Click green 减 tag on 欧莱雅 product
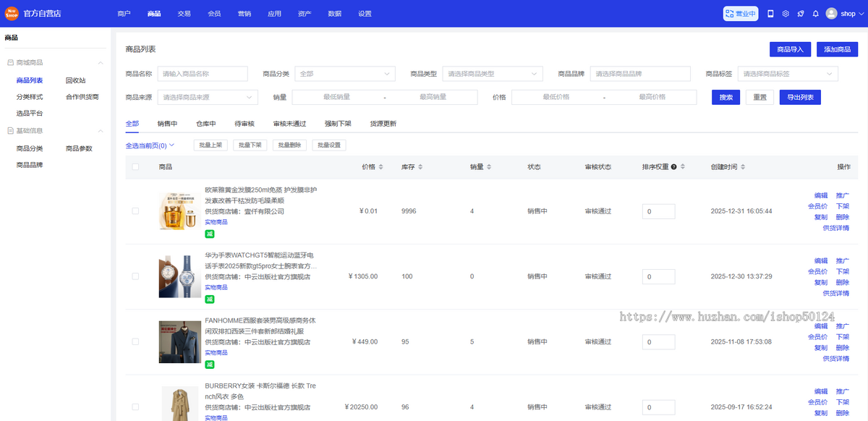Image resolution: width=868 pixels, height=421 pixels. [x=210, y=234]
